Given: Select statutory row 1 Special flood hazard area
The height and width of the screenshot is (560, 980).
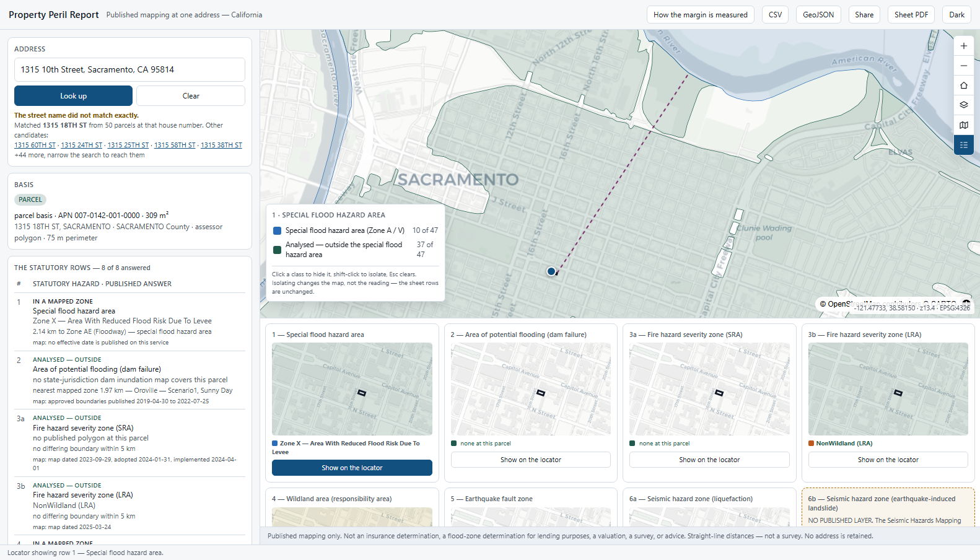Looking at the screenshot, I should (x=129, y=322).
